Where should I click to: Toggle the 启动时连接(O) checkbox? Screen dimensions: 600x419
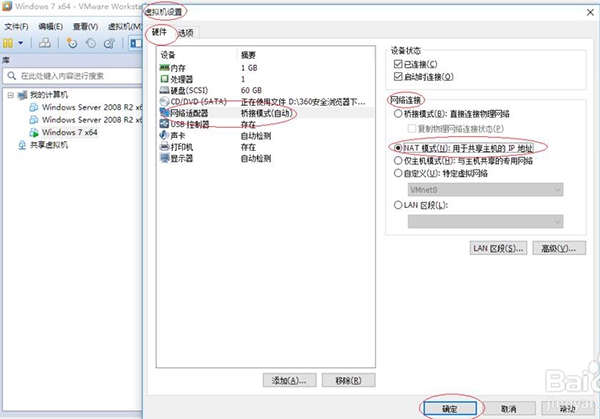(398, 77)
